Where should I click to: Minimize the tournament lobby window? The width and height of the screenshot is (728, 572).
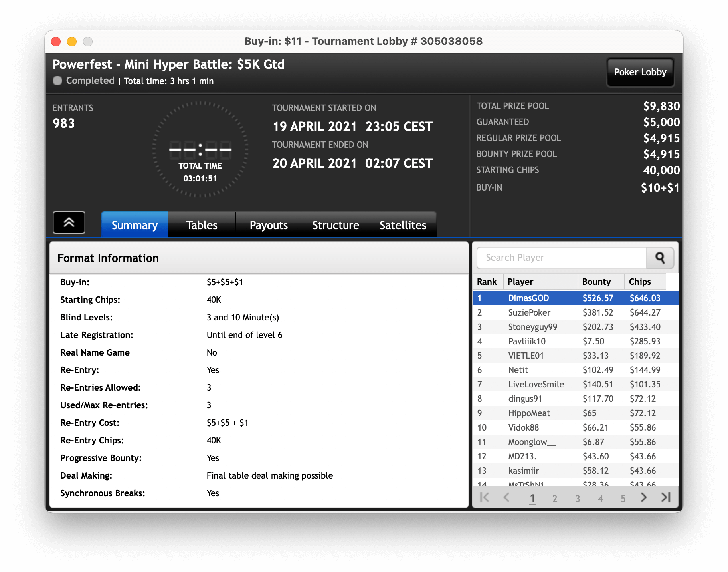tap(72, 42)
